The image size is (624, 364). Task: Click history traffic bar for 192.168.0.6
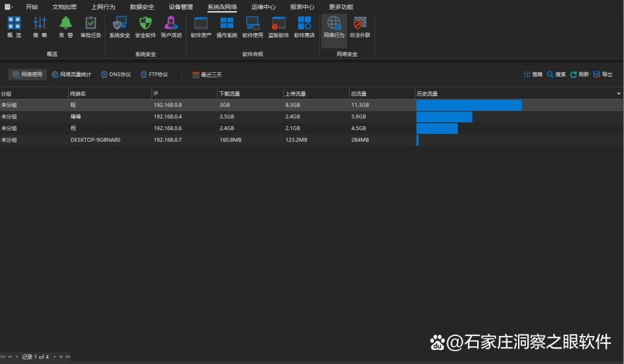pos(437,129)
